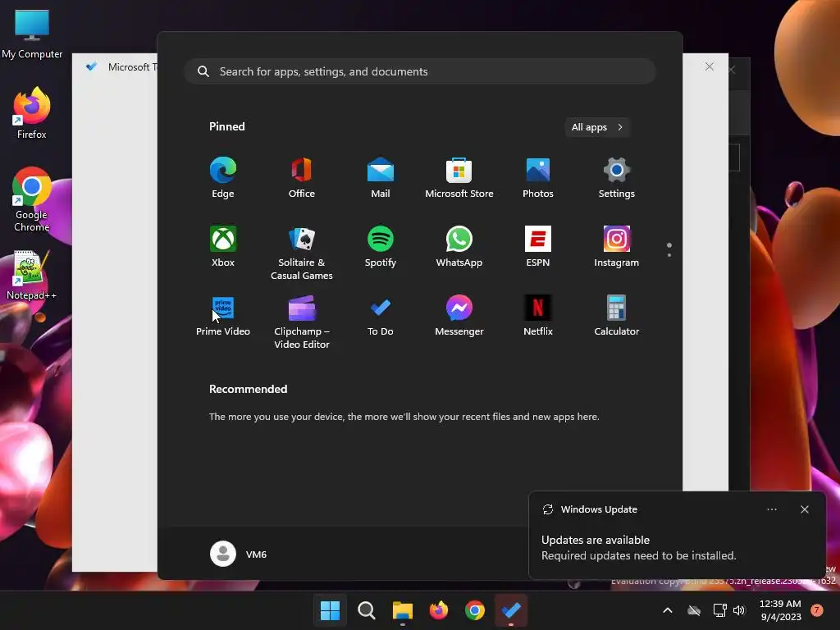This screenshot has height=630, width=840.
Task: Show hidden system tray icons
Action: pyautogui.click(x=668, y=610)
